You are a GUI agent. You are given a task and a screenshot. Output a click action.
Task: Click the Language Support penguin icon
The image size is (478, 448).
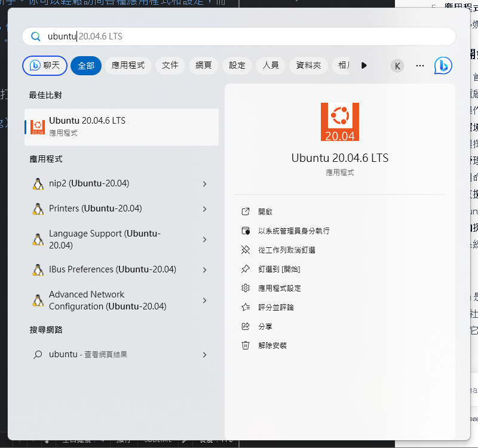[x=38, y=240]
